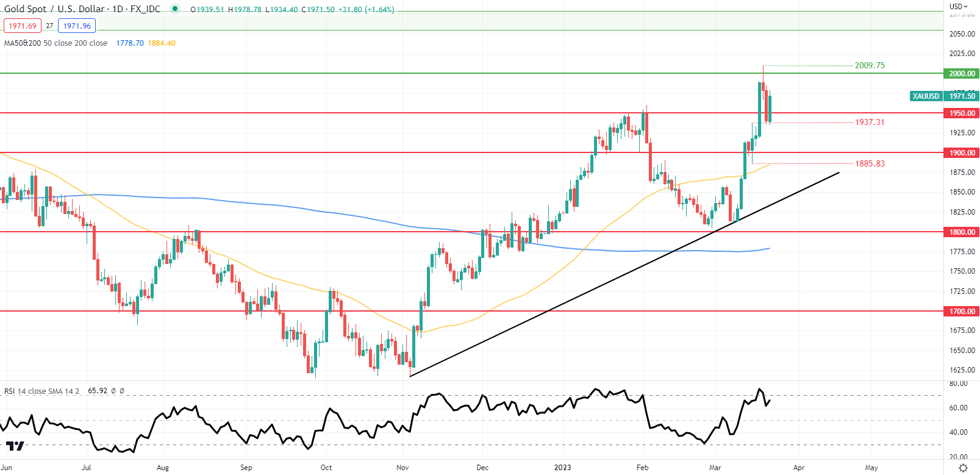980x475 pixels.
Task: Click the May label on time axis
Action: tap(871, 468)
